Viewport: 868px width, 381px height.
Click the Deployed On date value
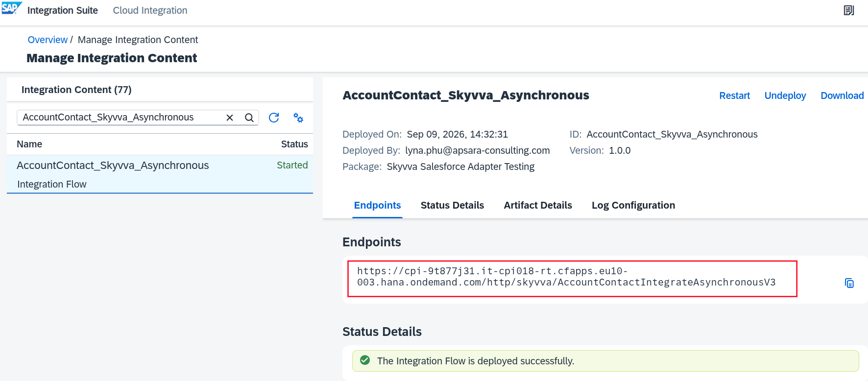(458, 134)
